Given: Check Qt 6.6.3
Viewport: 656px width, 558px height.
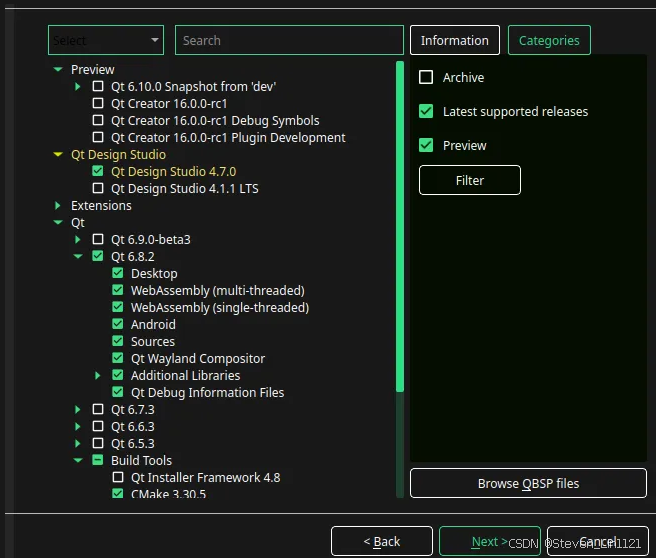Looking at the screenshot, I should coord(98,426).
